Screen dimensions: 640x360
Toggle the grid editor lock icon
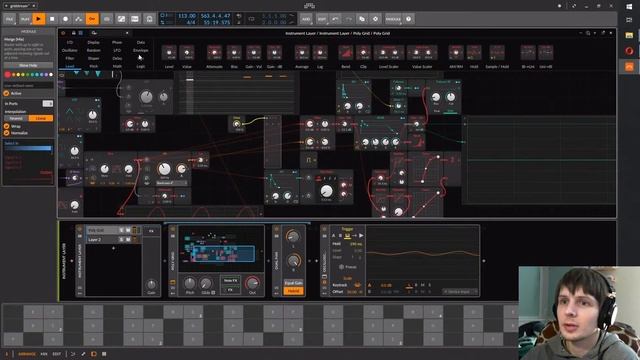(x=73, y=33)
